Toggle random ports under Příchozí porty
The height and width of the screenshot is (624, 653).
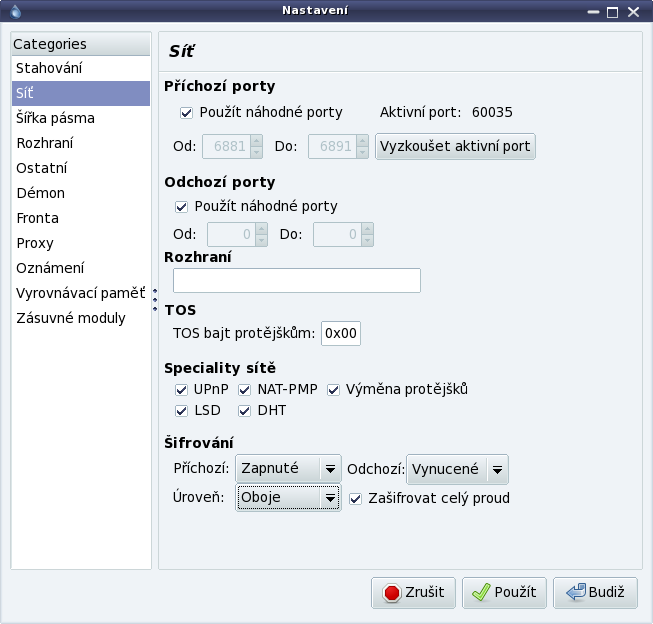click(x=186, y=113)
